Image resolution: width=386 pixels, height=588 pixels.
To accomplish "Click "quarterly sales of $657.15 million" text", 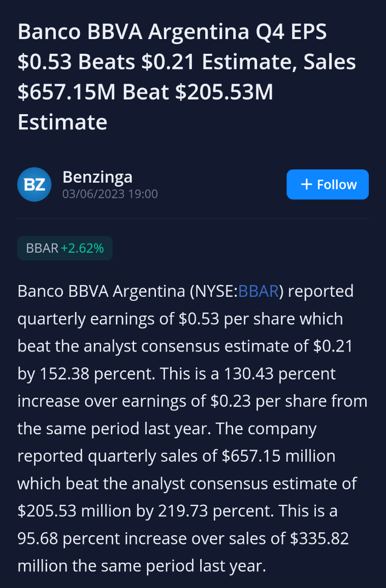I will click(x=211, y=457).
